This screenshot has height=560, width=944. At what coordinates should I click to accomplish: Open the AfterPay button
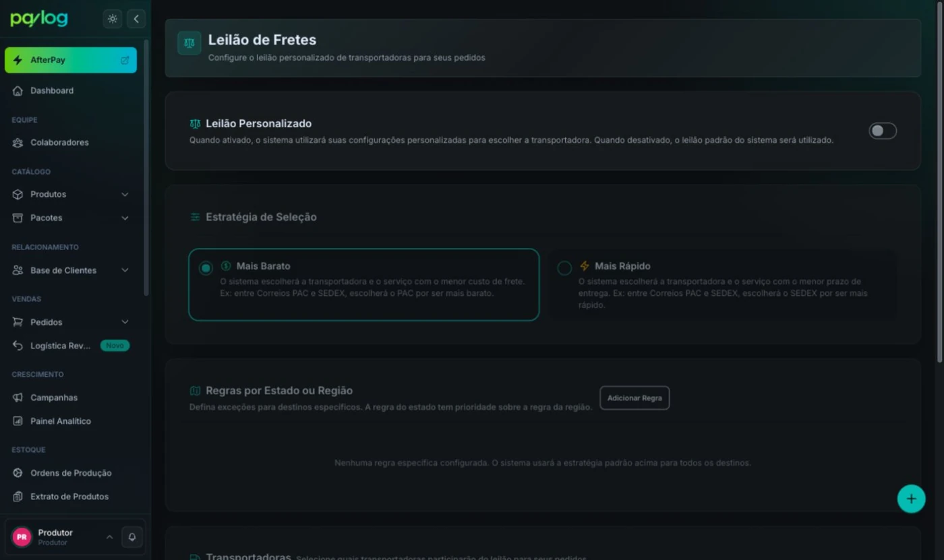(x=71, y=60)
